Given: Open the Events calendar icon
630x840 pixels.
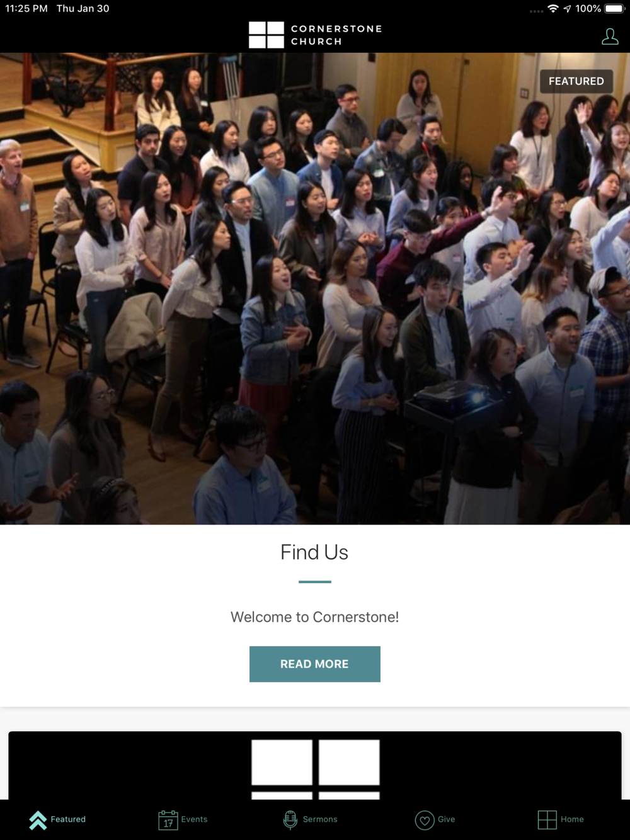Looking at the screenshot, I should 168,820.
